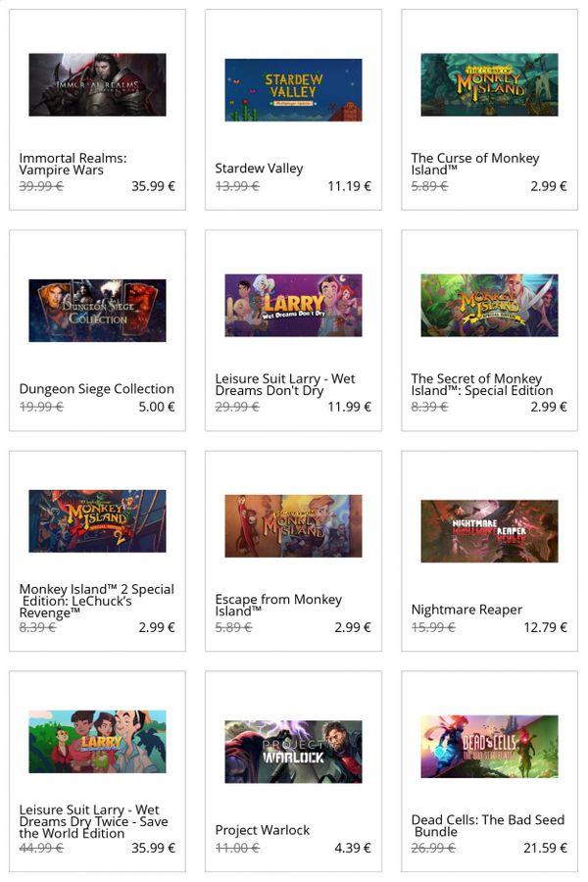588x882 pixels.
Task: Open the Immortal Realms: Vampire Wars banner image
Action: click(97, 85)
